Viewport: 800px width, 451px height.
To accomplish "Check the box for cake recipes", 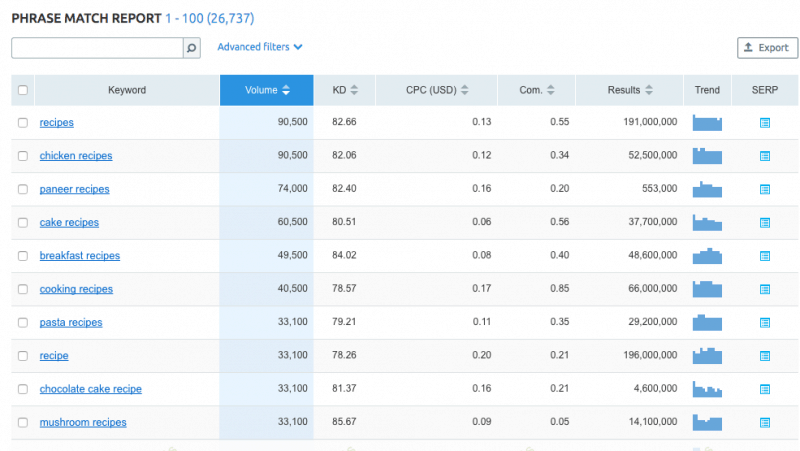I will click(23, 222).
